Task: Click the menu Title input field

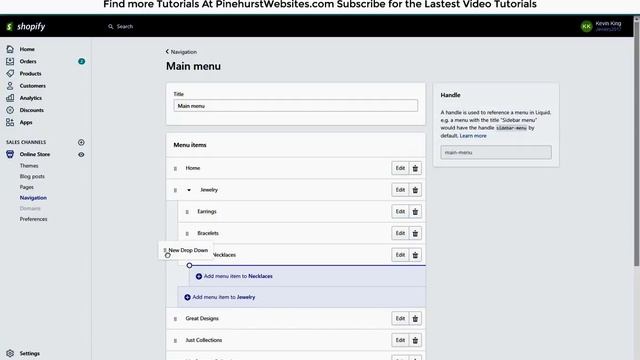Action: [296, 106]
